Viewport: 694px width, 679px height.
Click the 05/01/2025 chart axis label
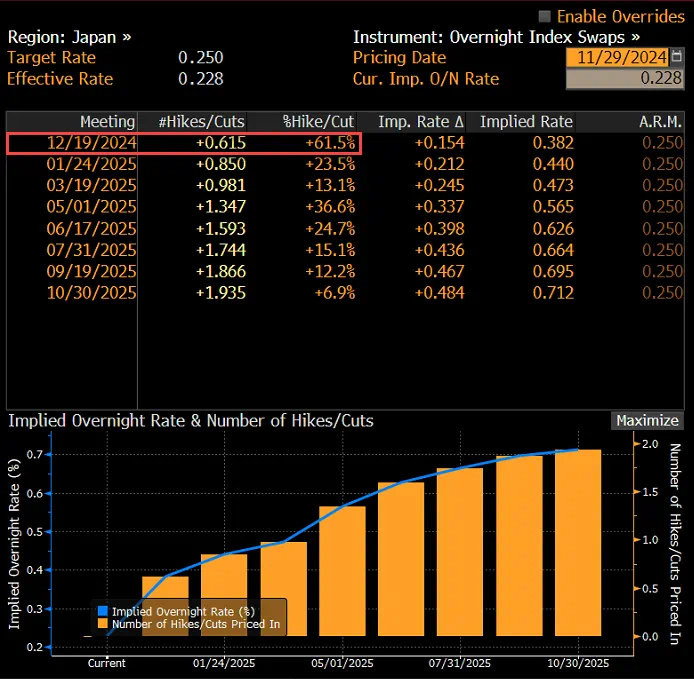[342, 663]
